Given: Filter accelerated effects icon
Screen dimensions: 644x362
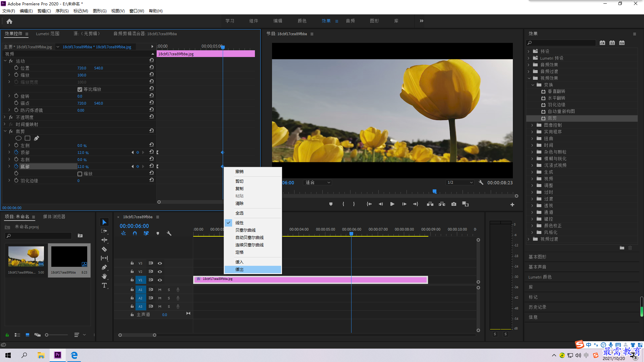Looking at the screenshot, I should coord(602,43).
